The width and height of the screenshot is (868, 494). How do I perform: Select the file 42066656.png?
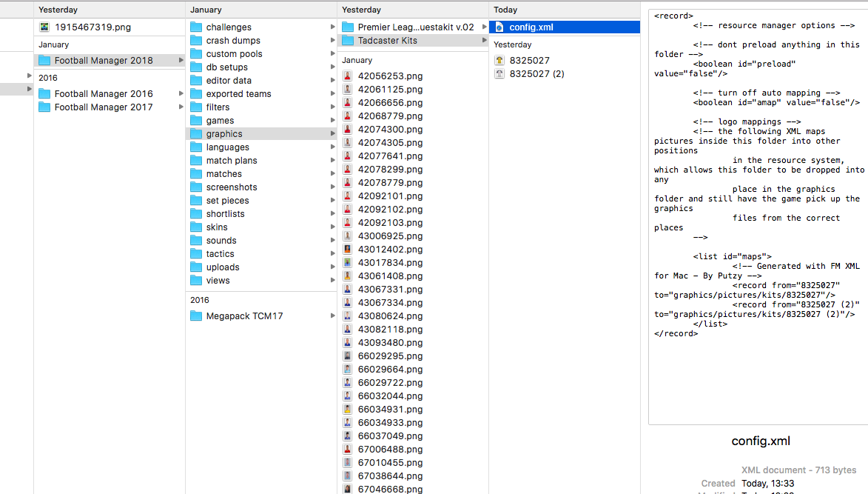click(390, 102)
